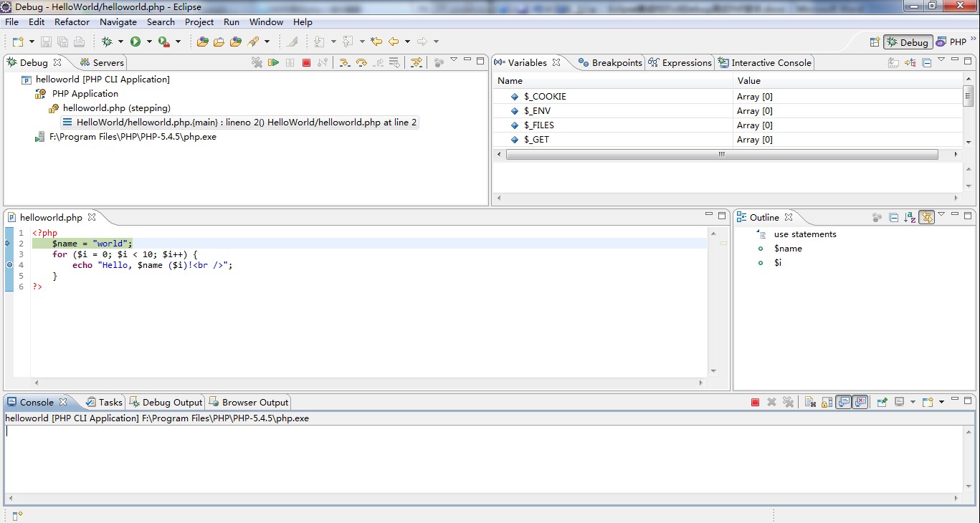Open the Navigate menu
Image resolution: width=980 pixels, height=523 pixels.
click(118, 22)
